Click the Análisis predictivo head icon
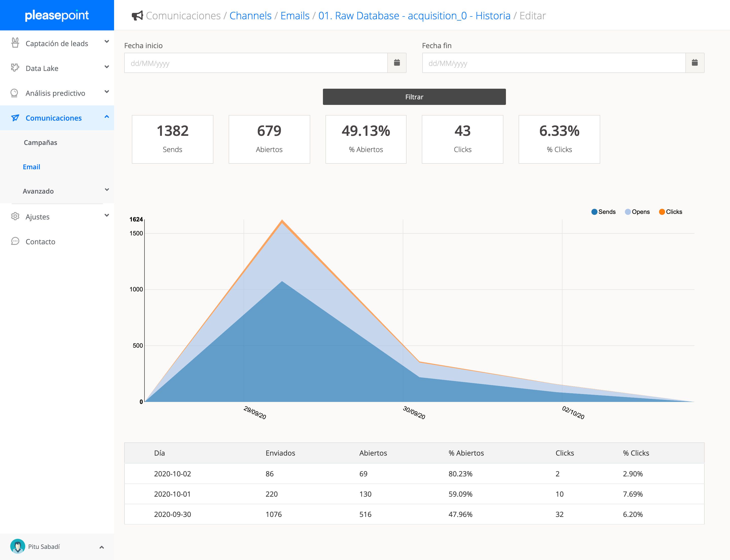Screen dimensions: 730x560 coord(14,93)
